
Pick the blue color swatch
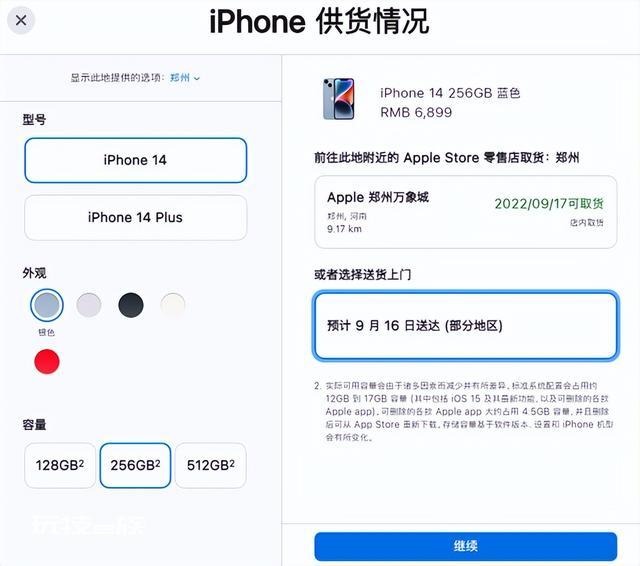tap(47, 305)
